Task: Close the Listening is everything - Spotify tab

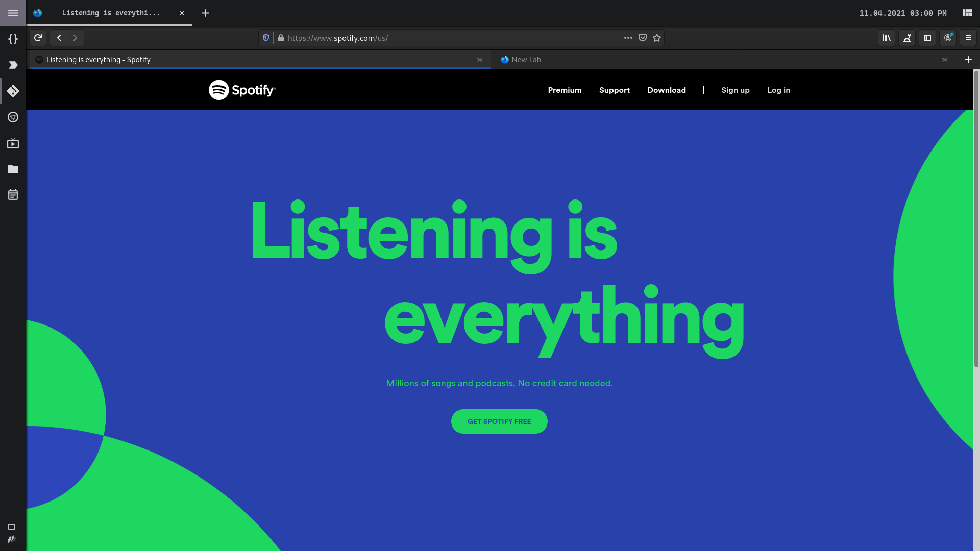Action: pos(480,60)
